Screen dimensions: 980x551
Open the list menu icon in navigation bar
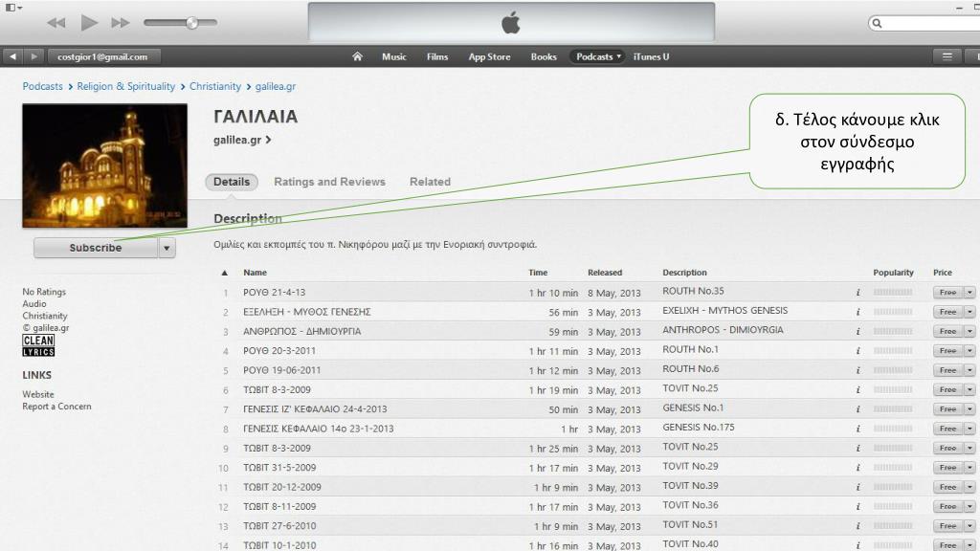(x=947, y=56)
